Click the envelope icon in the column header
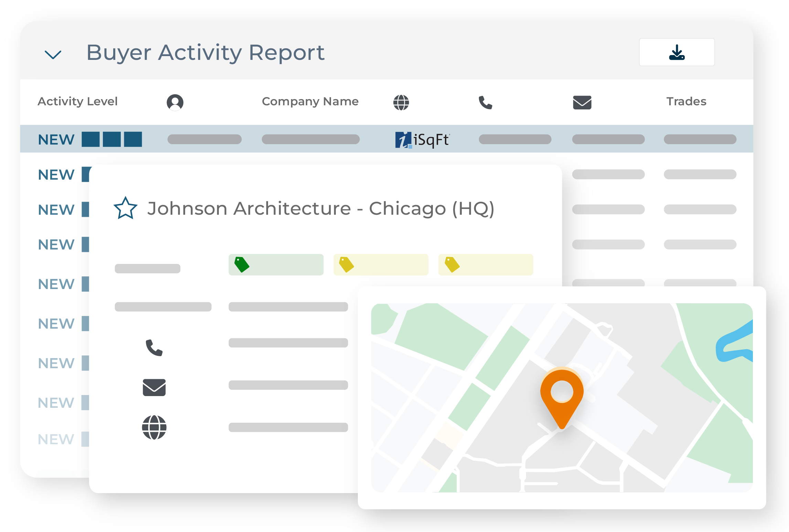This screenshot has height=532, width=789. [x=582, y=102]
